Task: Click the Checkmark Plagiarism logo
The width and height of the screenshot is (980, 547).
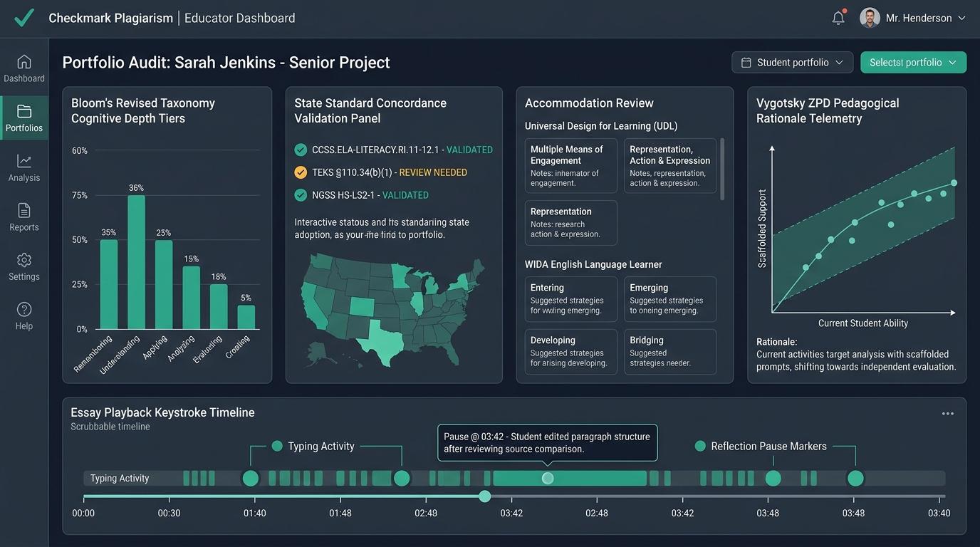Action: pyautogui.click(x=24, y=18)
